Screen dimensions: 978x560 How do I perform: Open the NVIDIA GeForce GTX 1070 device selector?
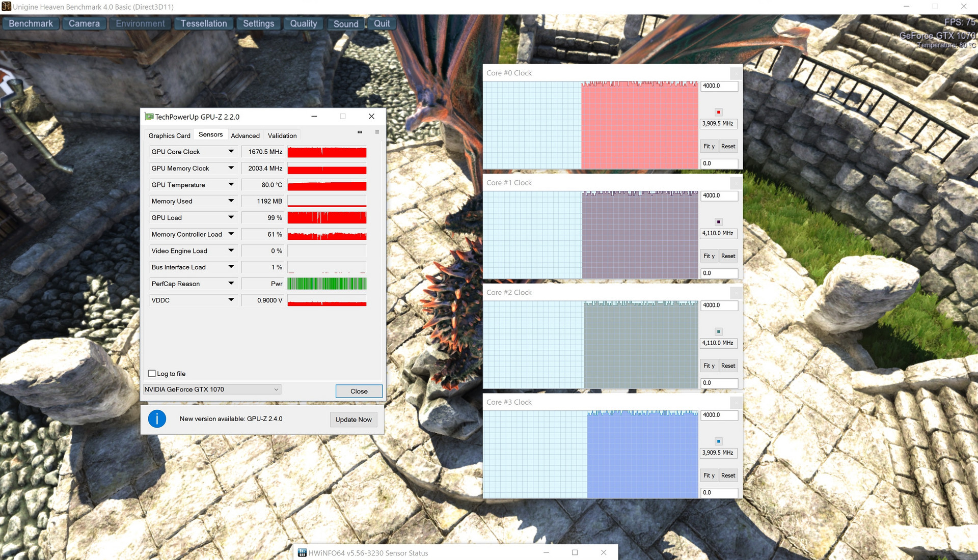276,389
